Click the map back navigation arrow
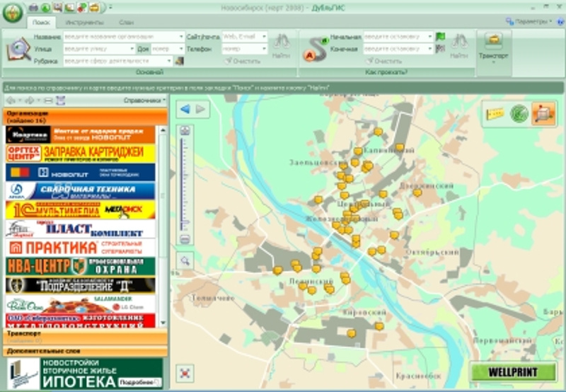Screen dimensions: 566x392 pos(185,109)
